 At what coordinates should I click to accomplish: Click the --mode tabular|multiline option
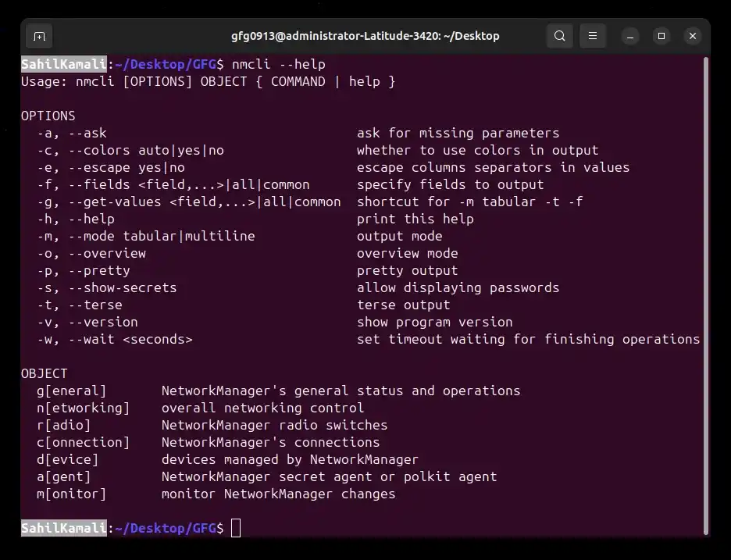162,236
